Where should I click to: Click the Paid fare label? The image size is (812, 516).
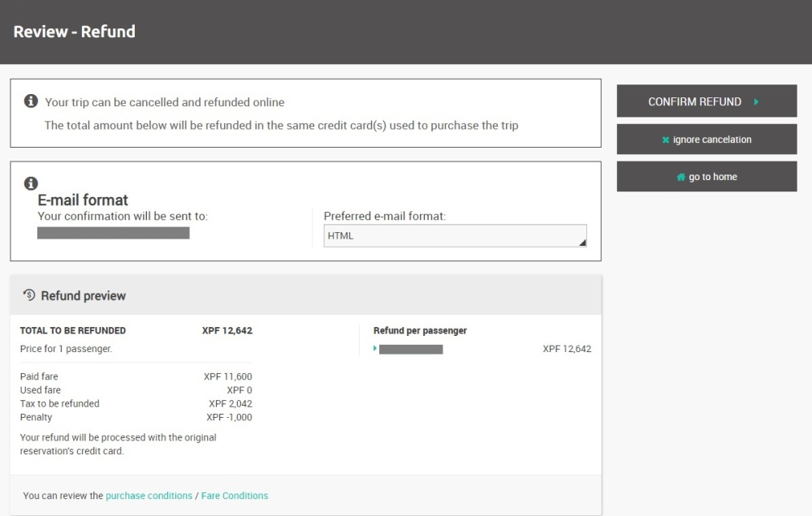[x=39, y=376]
